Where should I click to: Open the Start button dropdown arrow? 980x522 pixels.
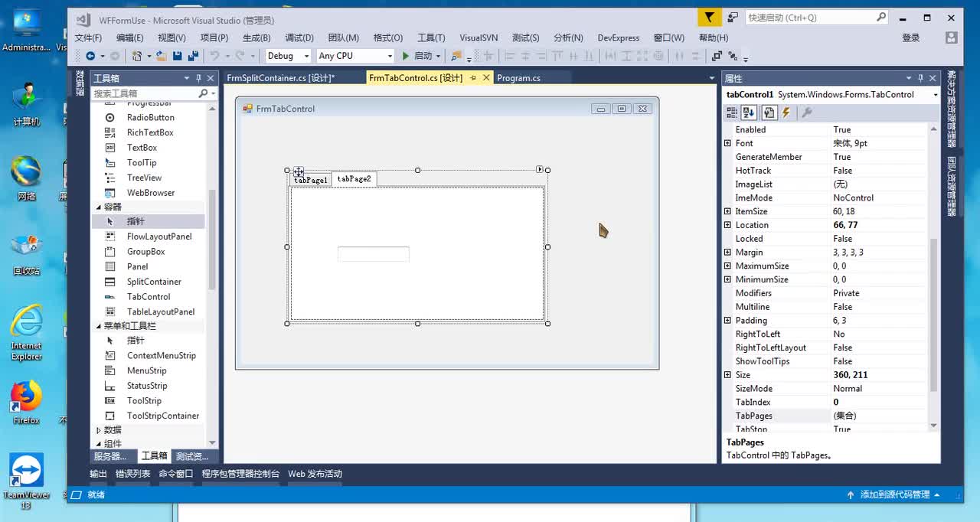[439, 56]
